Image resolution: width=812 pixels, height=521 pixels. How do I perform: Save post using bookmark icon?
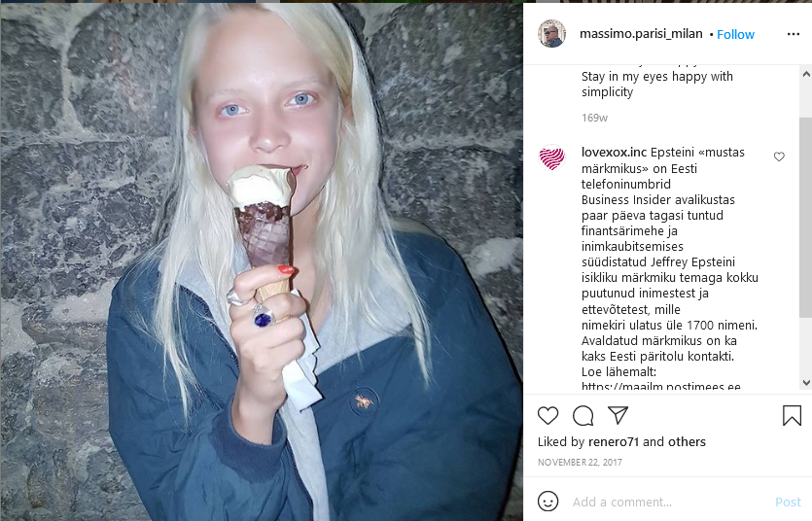792,415
